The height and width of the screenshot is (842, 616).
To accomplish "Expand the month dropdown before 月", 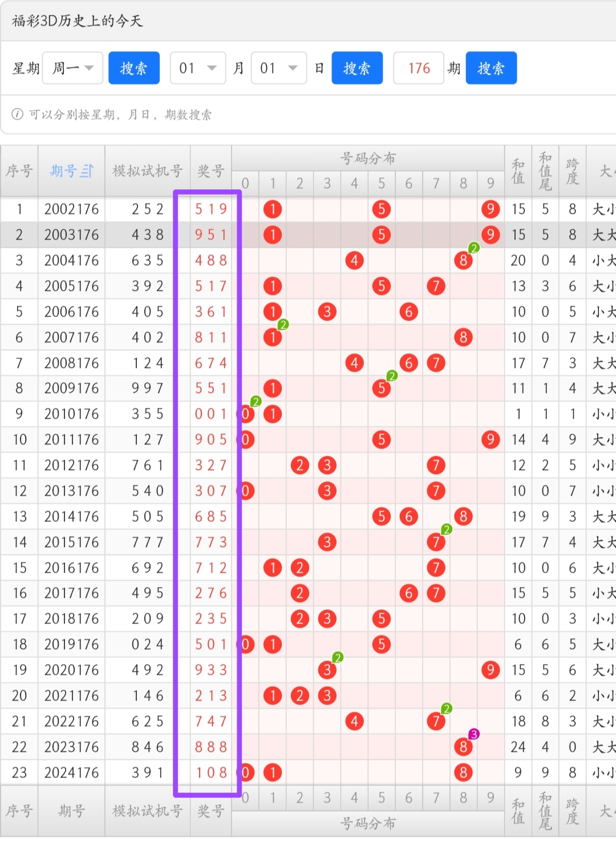I will point(197,68).
